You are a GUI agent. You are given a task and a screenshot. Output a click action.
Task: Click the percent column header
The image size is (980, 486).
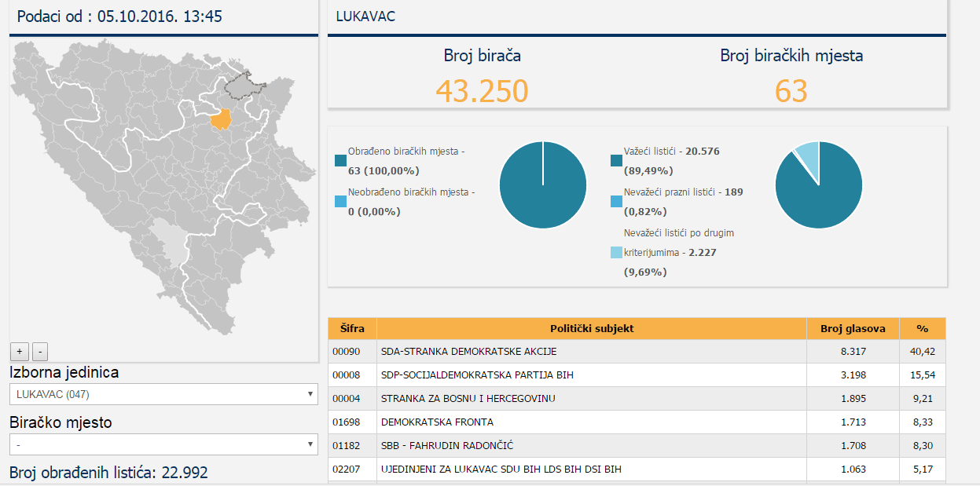922,328
